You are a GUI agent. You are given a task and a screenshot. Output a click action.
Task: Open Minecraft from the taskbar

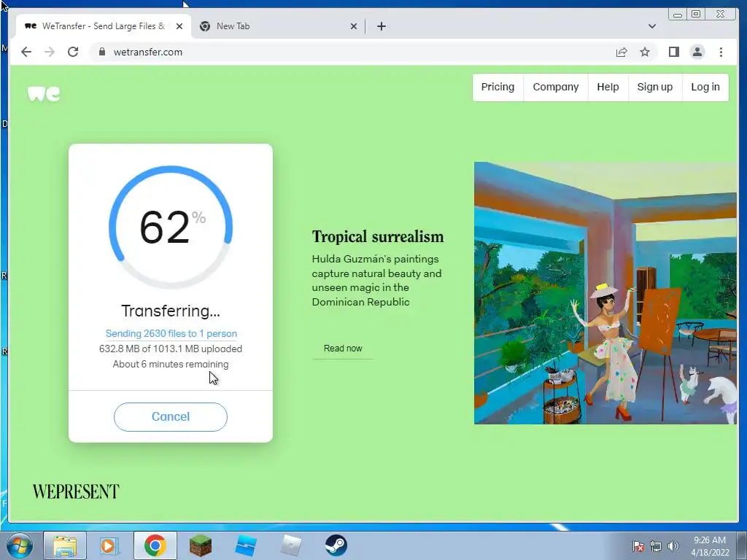(201, 545)
